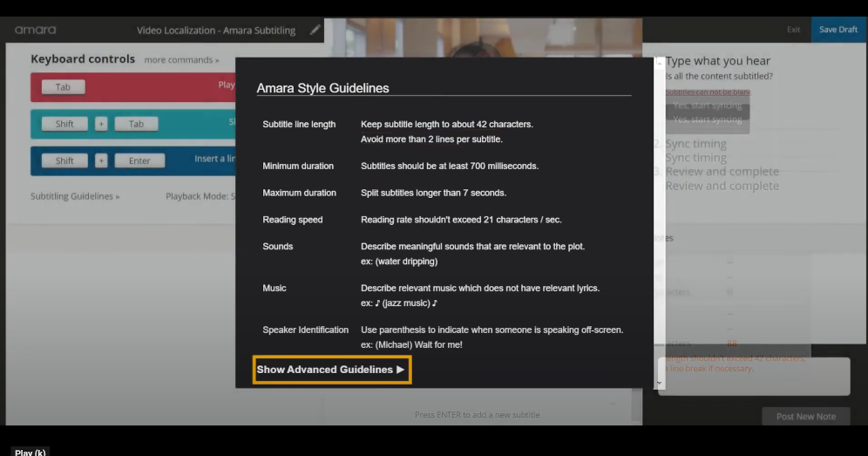Click the Shift key in the teal bar
The width and height of the screenshot is (868, 456).
click(x=64, y=124)
